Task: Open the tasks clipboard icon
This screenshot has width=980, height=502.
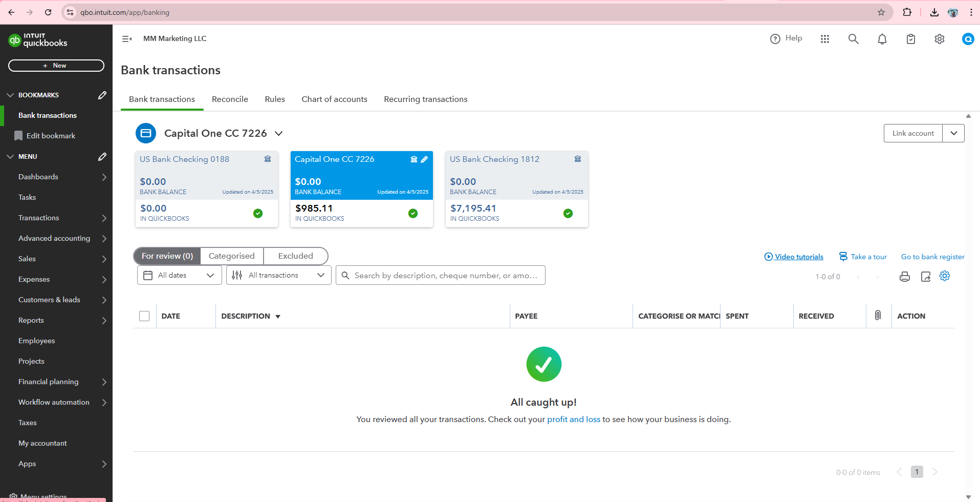Action: 911,39
